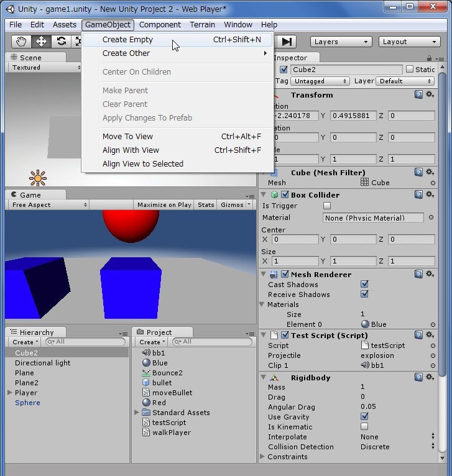Choose Create Empty from the GameObject menu
Screen dimensions: 452x476
pyautogui.click(x=127, y=40)
